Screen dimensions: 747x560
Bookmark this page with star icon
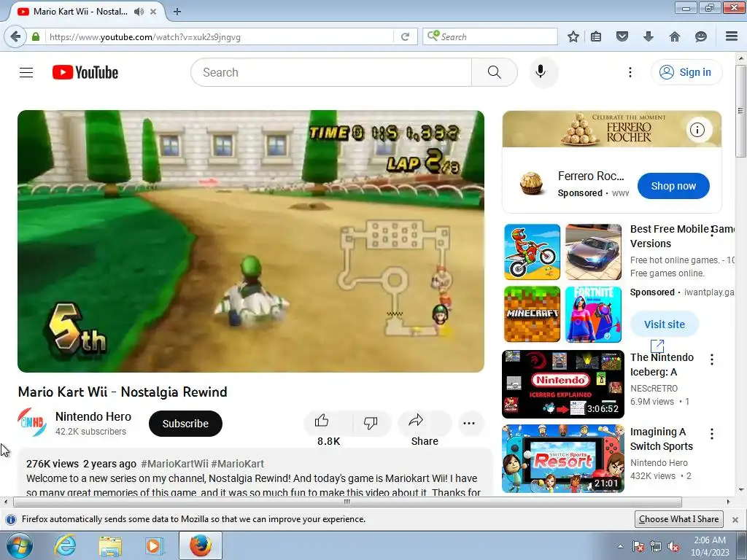point(573,36)
